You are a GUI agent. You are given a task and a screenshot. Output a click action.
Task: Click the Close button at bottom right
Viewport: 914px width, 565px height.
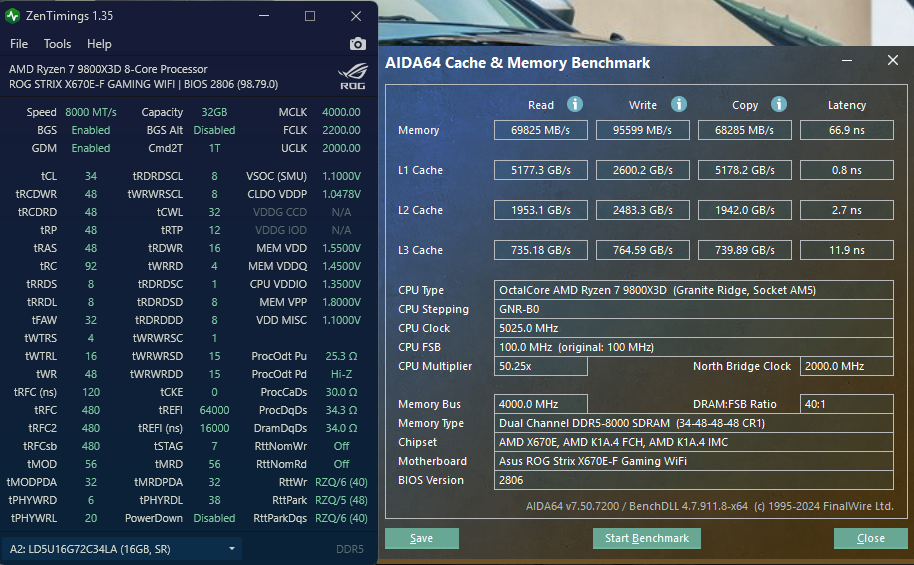click(x=870, y=538)
